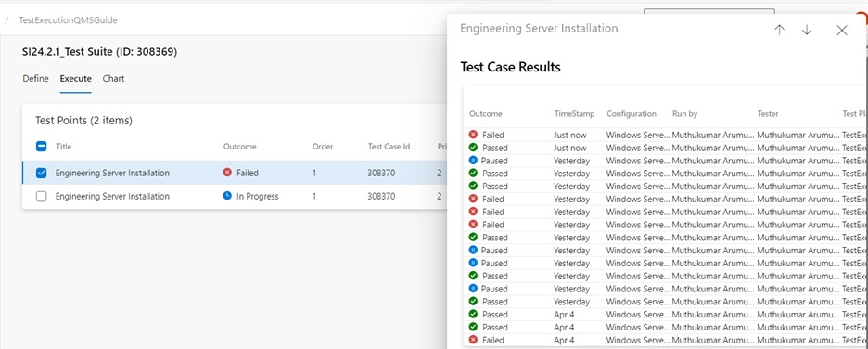The height and width of the screenshot is (349, 868).
Task: Check the checkbox of the In Progress test point
Action: click(41, 197)
